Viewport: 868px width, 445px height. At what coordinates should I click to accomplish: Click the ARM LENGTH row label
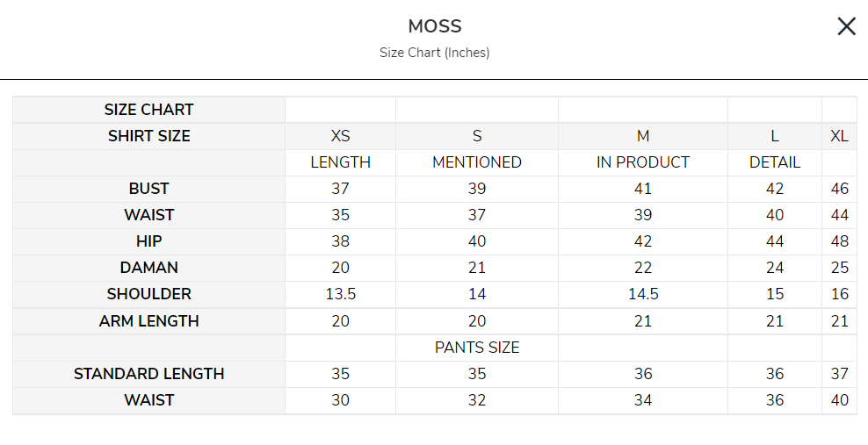(148, 321)
